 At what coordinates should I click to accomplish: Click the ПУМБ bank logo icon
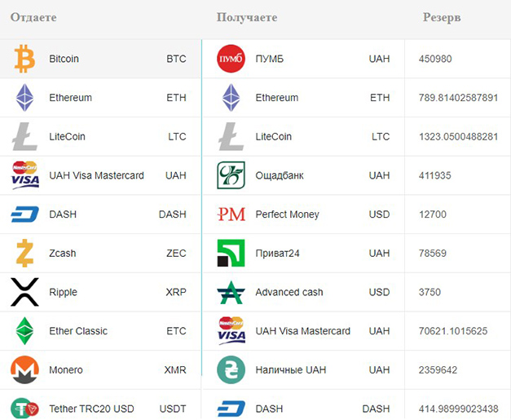pos(231,59)
